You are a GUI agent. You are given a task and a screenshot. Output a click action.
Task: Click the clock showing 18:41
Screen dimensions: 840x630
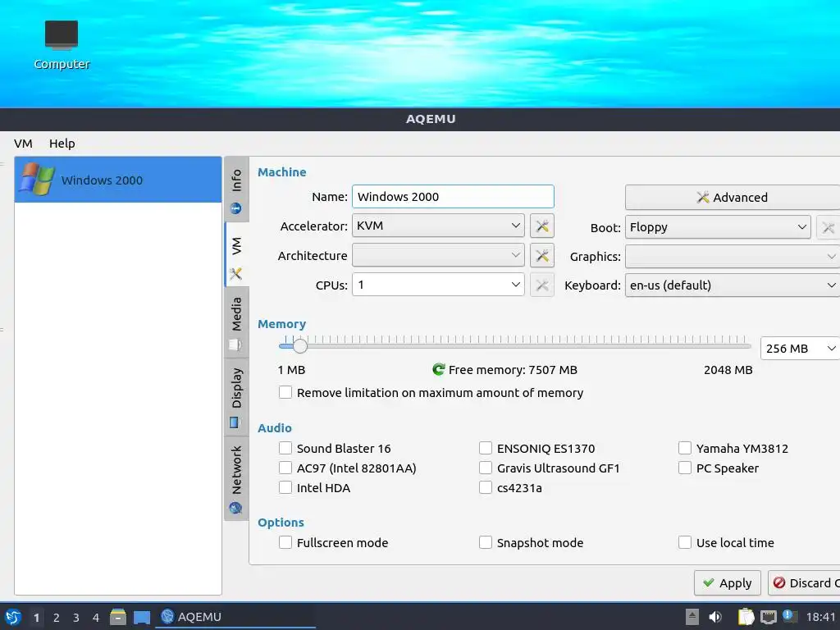point(820,617)
